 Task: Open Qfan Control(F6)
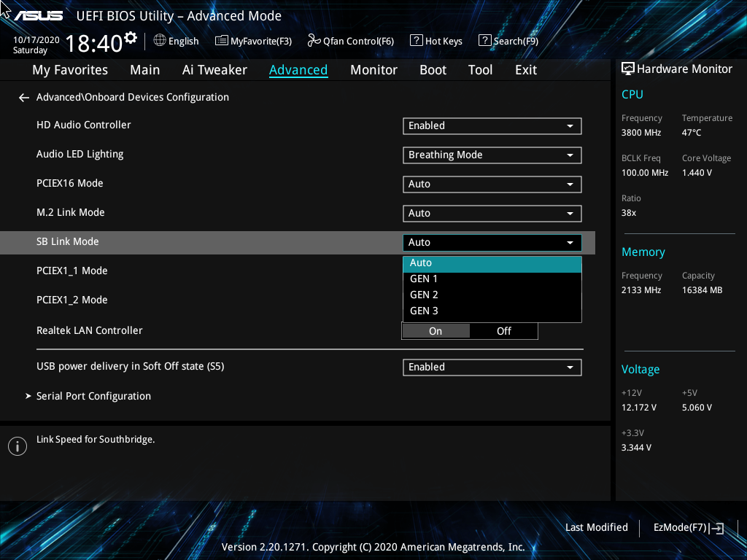[x=351, y=41]
